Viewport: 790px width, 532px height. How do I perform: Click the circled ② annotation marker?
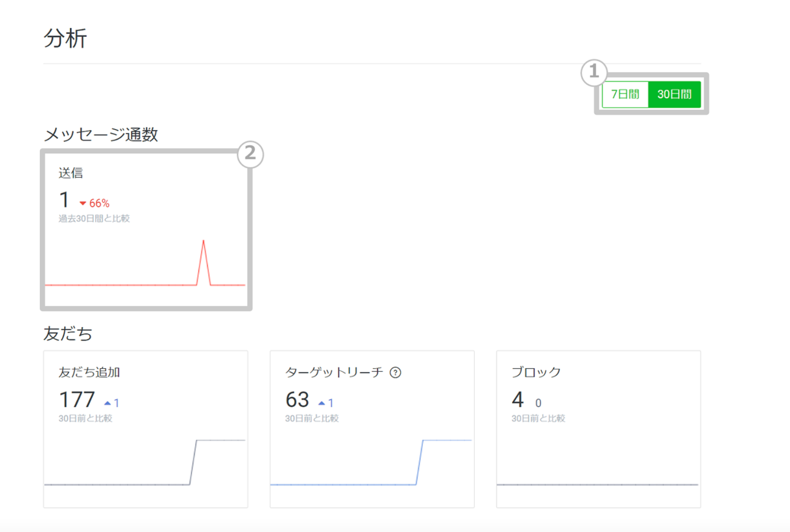[x=250, y=155]
